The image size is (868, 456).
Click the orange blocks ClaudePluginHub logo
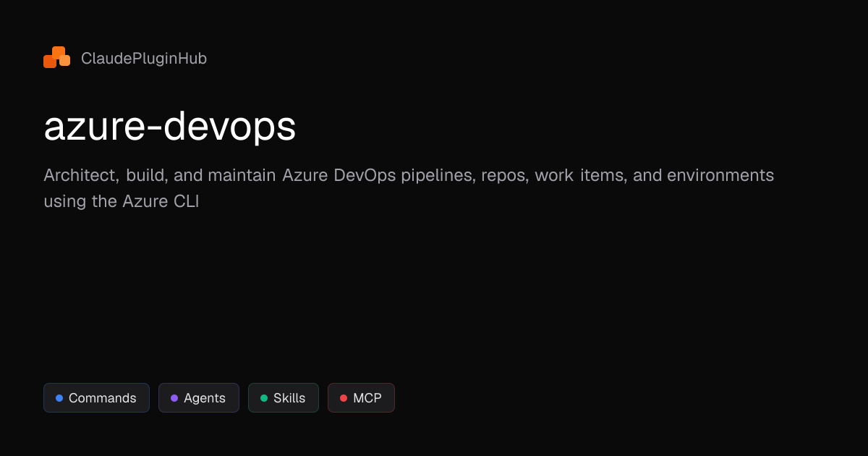(x=56, y=58)
